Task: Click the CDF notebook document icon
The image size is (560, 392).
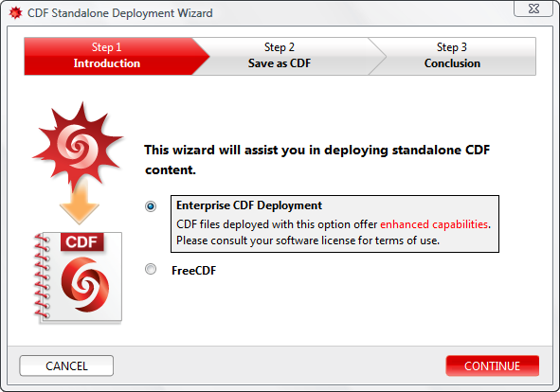Action: 79,277
